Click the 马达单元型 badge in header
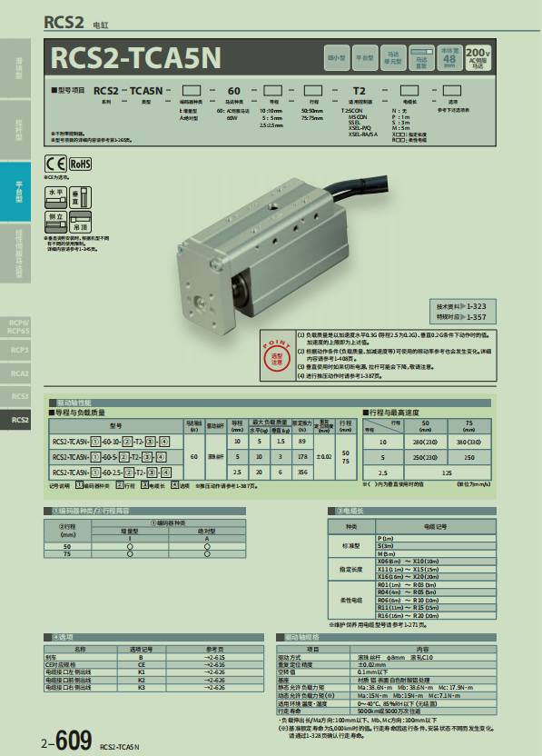The image size is (542, 756). tap(393, 58)
